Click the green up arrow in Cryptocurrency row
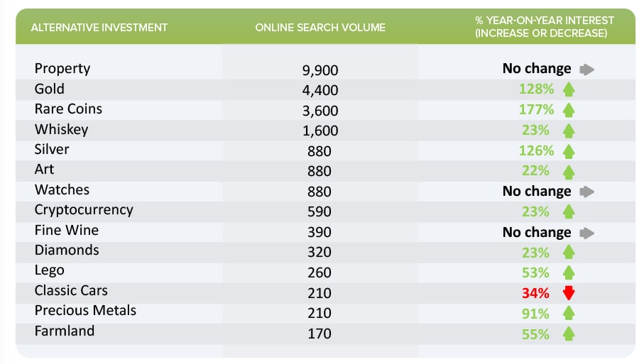The width and height of the screenshot is (644, 364). click(x=569, y=211)
